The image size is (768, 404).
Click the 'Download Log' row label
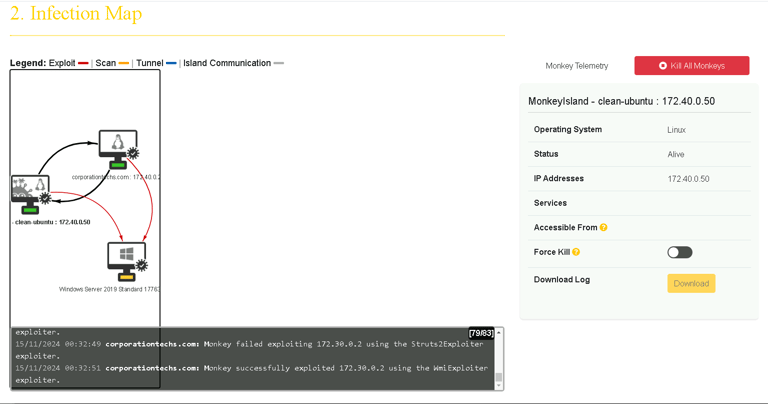(x=562, y=280)
